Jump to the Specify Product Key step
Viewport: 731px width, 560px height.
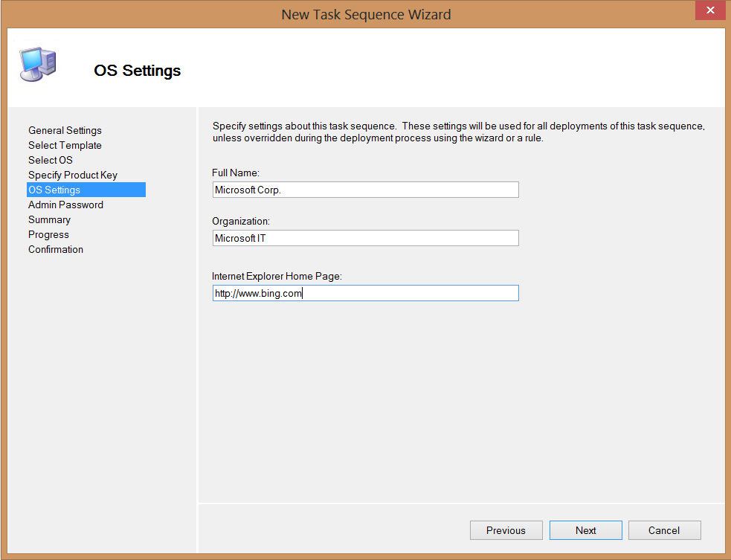tap(73, 175)
